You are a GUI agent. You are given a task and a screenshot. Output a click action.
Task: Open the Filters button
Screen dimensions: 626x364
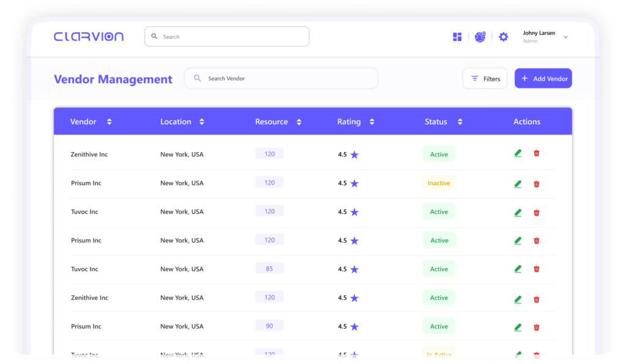pyautogui.click(x=485, y=79)
